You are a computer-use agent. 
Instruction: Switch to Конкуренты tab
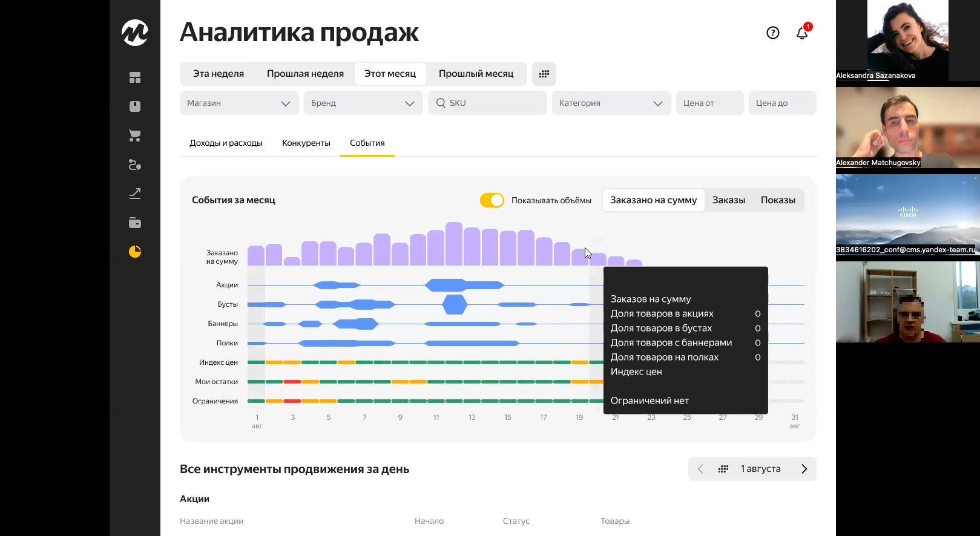tap(306, 143)
